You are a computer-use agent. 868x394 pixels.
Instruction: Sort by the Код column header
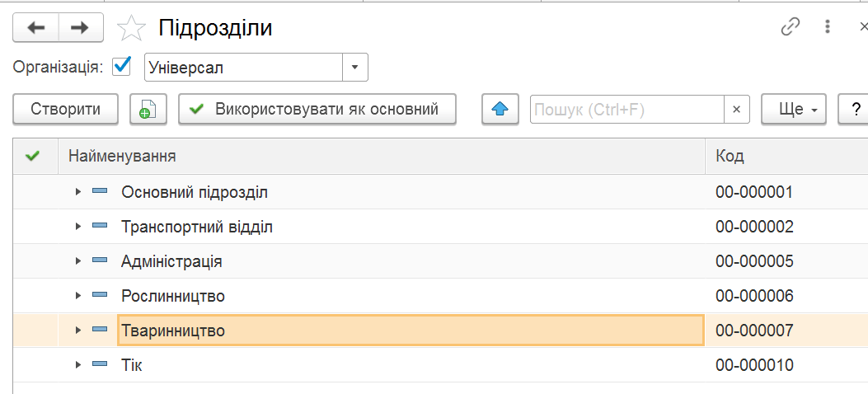point(786,156)
